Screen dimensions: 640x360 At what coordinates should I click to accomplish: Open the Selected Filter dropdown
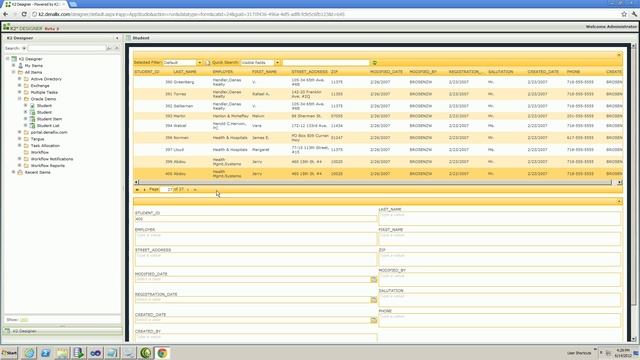[200, 62]
